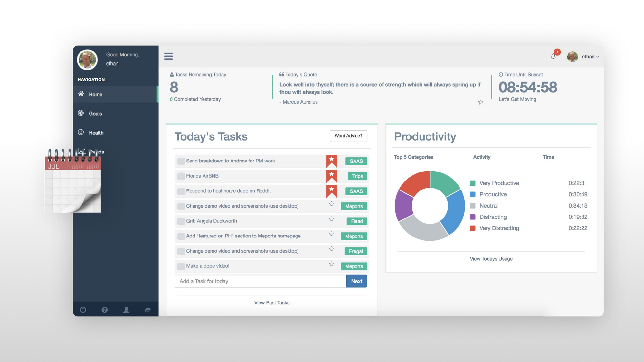Click the Health navigation icon
Screen dimensions: 644x362
click(x=81, y=132)
